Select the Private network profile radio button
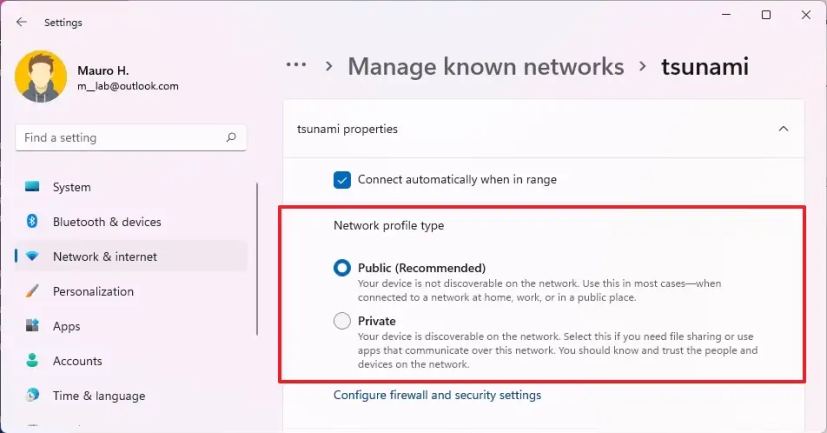 [x=342, y=321]
